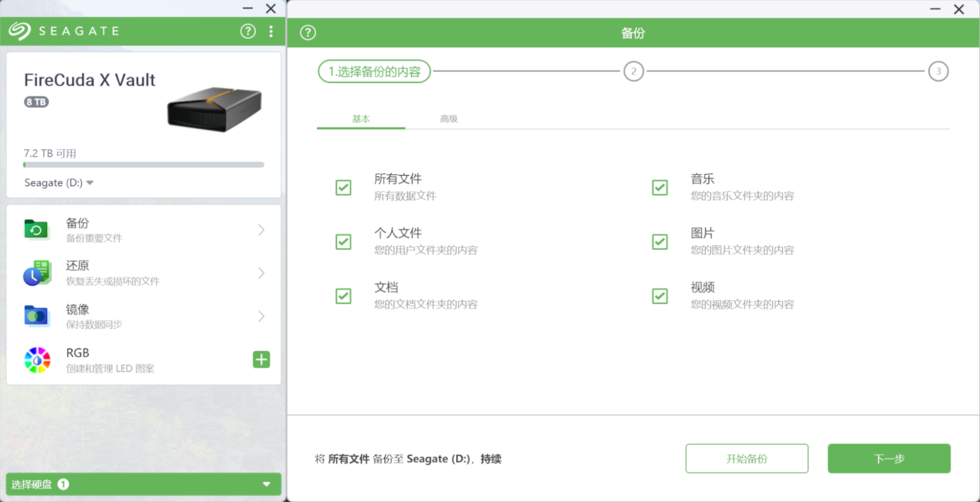Expand the Seagate (D:) drive dropdown

point(59,183)
